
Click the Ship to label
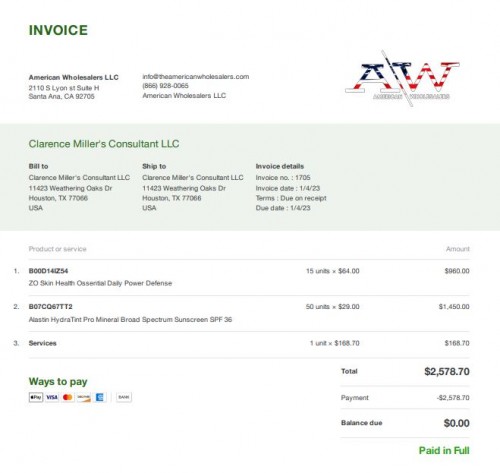coord(154,166)
